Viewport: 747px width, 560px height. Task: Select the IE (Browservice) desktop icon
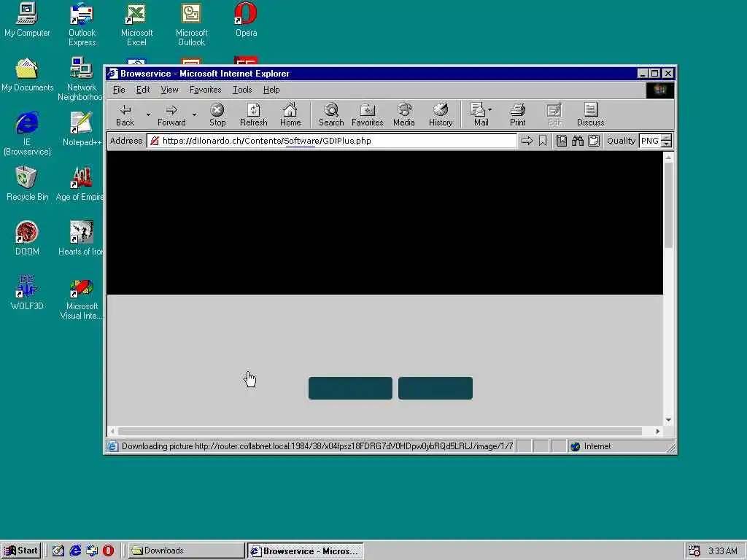(x=27, y=134)
